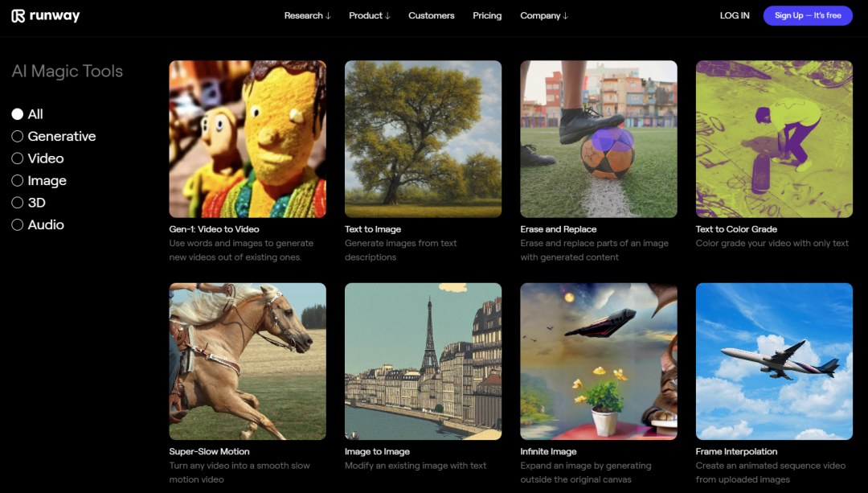This screenshot has width=868, height=493.
Task: Choose the Image filter radio button
Action: pos(18,181)
